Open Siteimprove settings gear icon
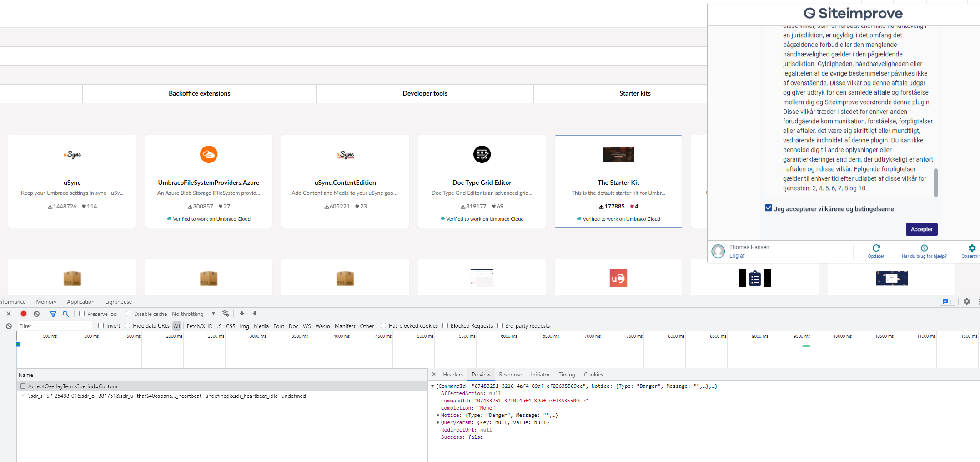 pyautogui.click(x=972, y=248)
